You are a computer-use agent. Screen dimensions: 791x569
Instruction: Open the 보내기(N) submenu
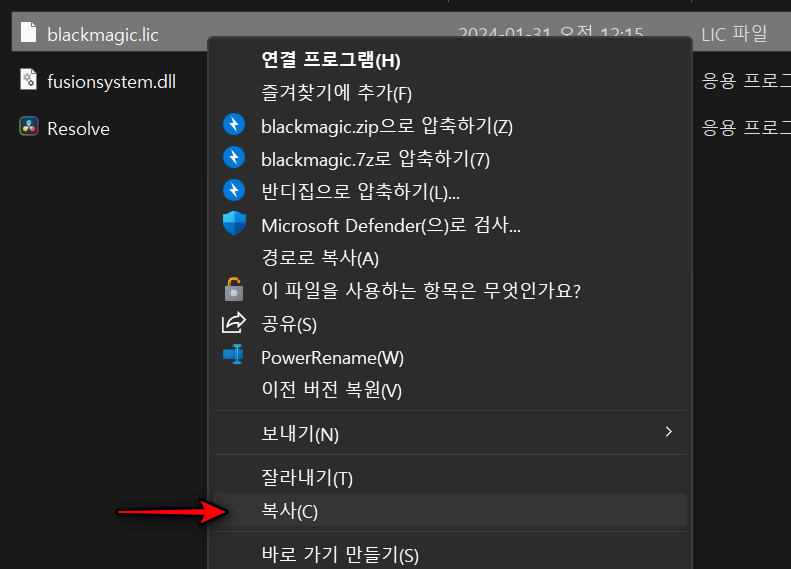(450, 433)
